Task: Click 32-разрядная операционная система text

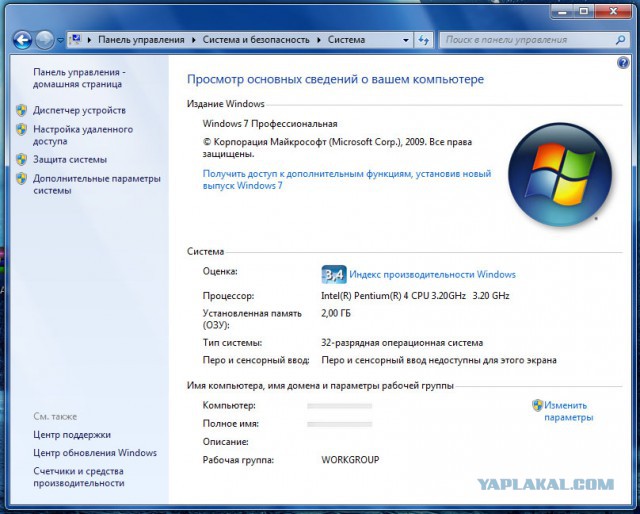Action: 402,343
